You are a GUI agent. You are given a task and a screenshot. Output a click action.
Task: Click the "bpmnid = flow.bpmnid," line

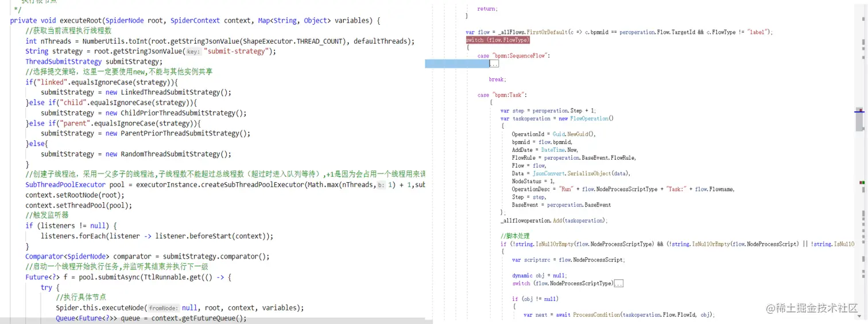(x=542, y=142)
